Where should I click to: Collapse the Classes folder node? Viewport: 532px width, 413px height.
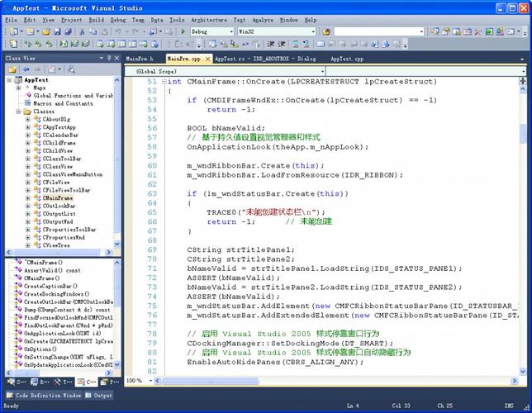17,112
